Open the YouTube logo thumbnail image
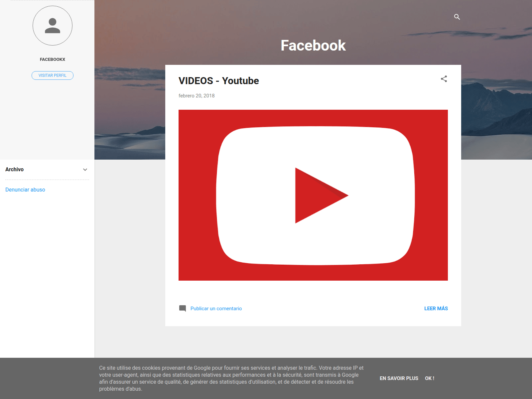The width and height of the screenshot is (532, 399). coord(313,195)
